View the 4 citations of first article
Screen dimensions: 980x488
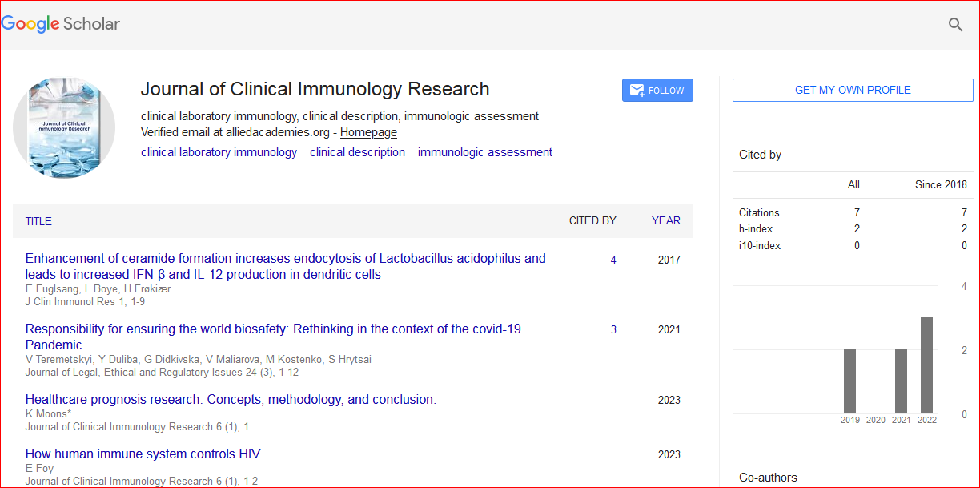[x=613, y=260]
